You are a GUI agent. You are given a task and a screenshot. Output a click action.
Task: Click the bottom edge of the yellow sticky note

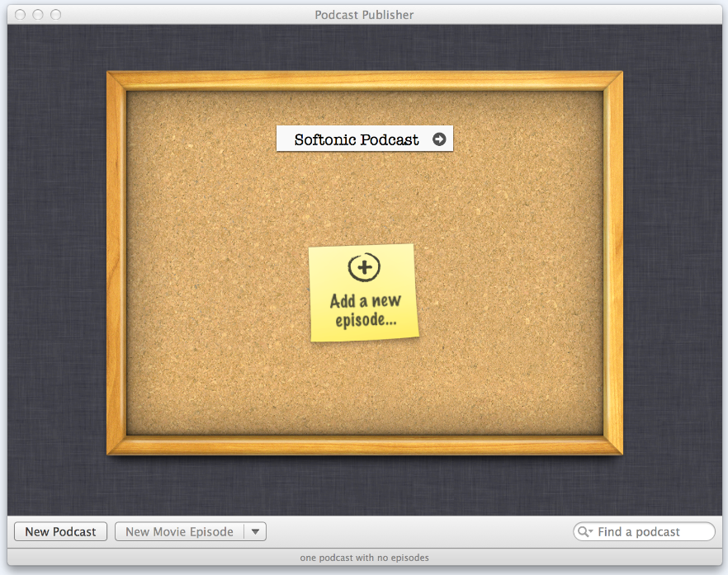(365, 336)
